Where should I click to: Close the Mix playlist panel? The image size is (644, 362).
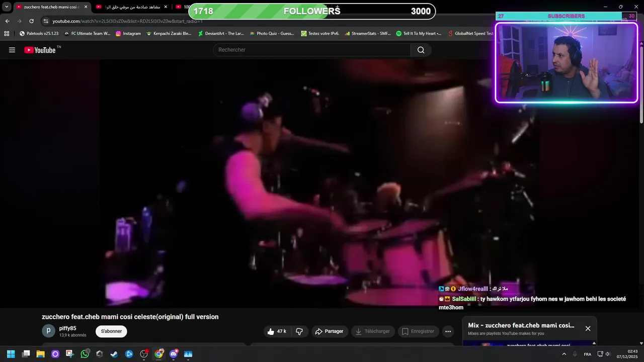tap(588, 328)
